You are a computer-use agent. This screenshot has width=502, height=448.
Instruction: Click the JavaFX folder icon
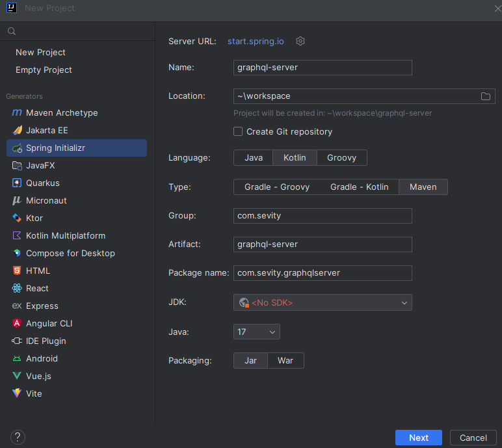coord(17,166)
